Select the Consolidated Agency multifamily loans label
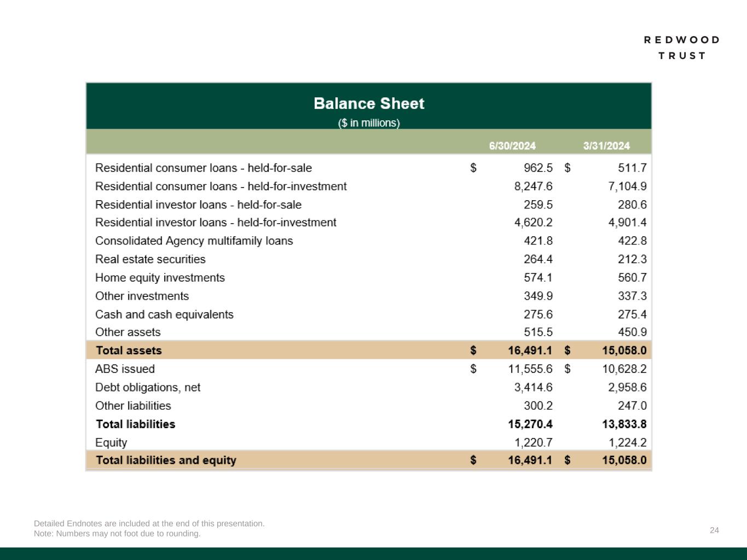The image size is (747, 560). (194, 241)
